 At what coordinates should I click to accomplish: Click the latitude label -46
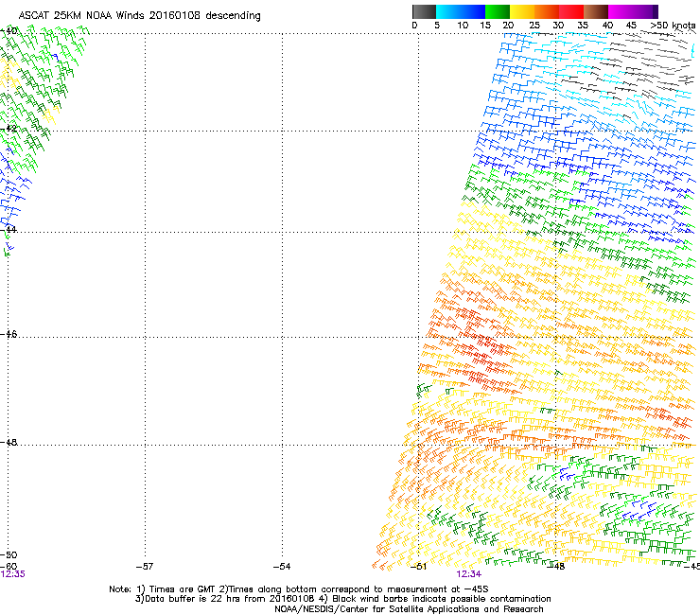(9, 334)
